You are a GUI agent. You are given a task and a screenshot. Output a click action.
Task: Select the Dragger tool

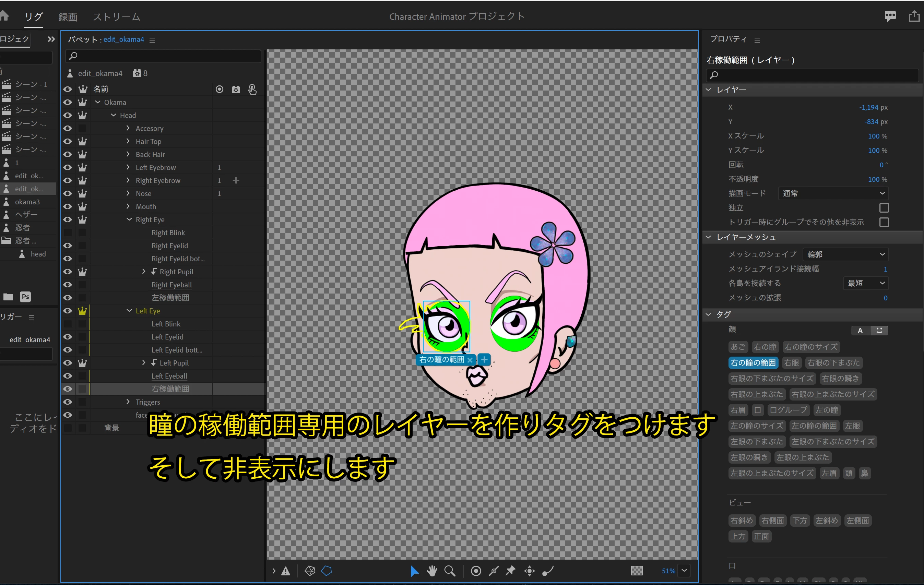[x=530, y=571]
